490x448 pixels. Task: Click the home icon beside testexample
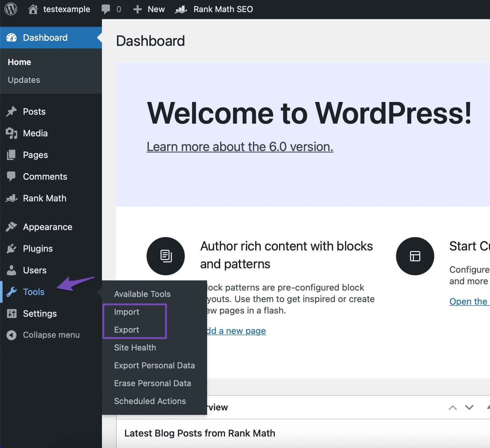tap(33, 9)
